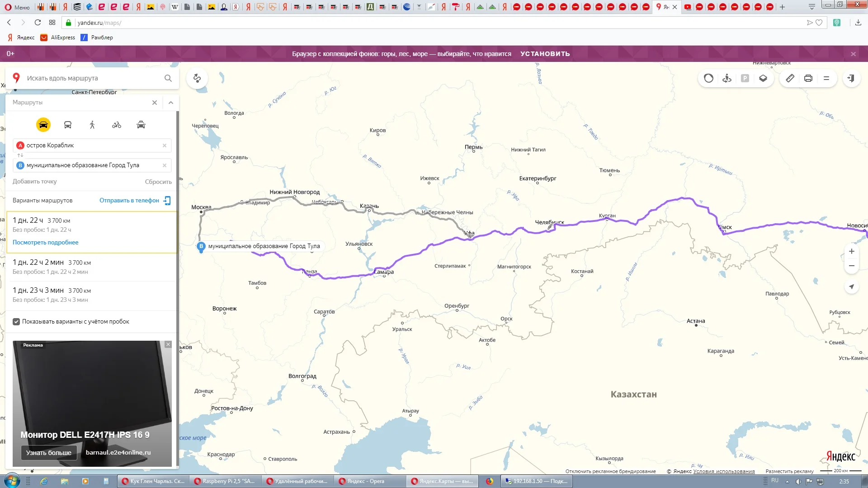Clear the 'остров Кораблик' point A field

click(165, 145)
